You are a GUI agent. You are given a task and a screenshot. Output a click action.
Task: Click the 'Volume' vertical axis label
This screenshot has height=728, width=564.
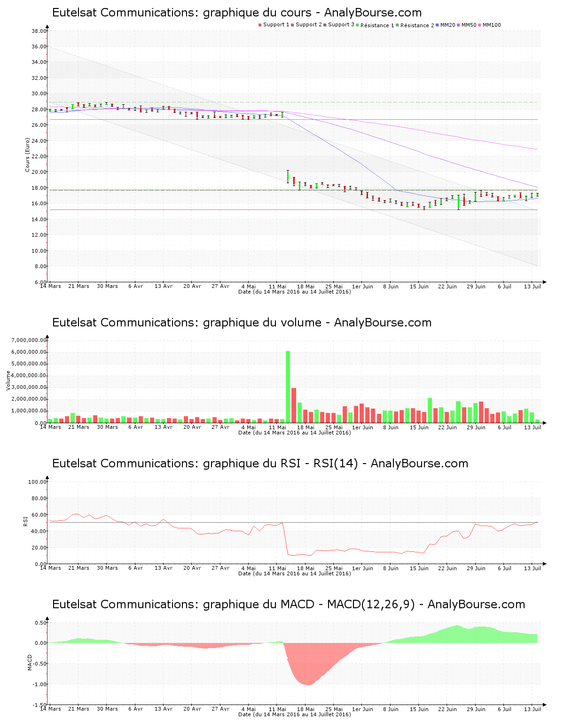click(8, 380)
